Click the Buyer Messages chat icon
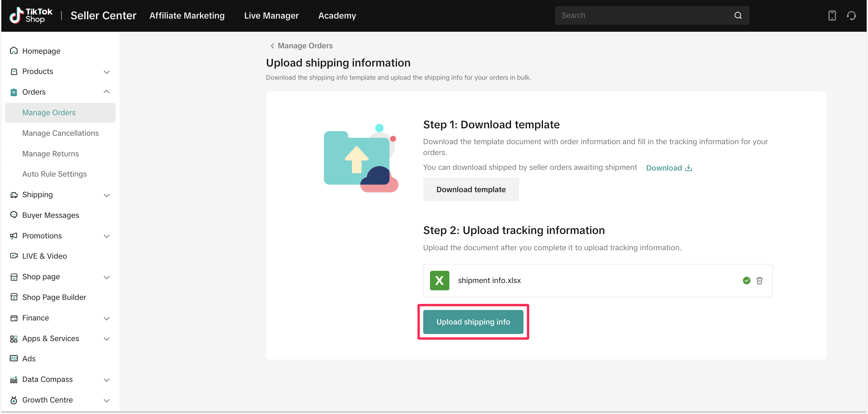 pyautogui.click(x=14, y=215)
